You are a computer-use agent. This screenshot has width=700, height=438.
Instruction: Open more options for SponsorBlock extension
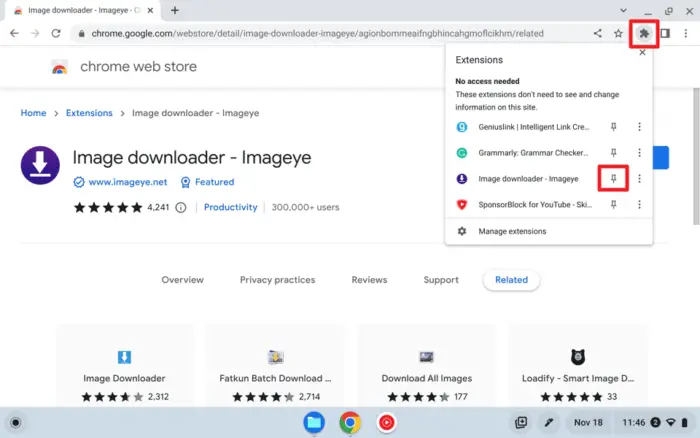pyautogui.click(x=639, y=204)
